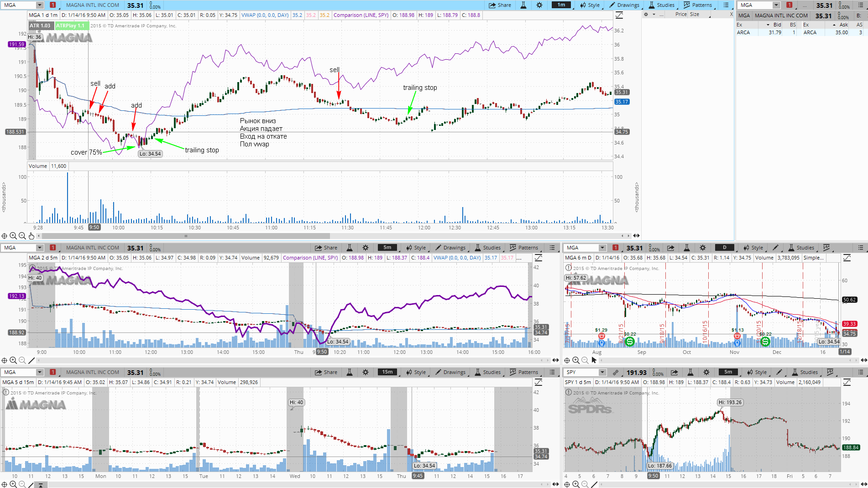Change the 1m timeframe on the top chart
868x488 pixels.
click(x=561, y=5)
